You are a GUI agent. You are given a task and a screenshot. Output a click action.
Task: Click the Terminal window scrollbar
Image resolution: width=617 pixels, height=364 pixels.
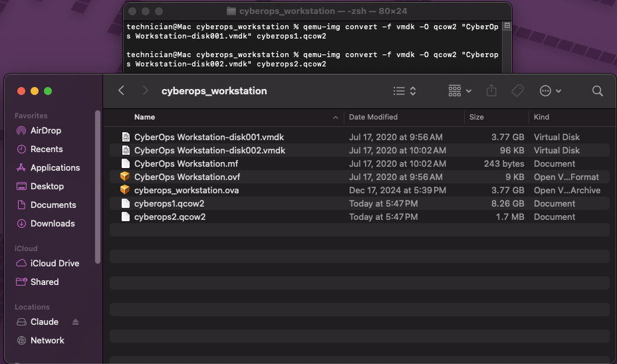[x=507, y=27]
